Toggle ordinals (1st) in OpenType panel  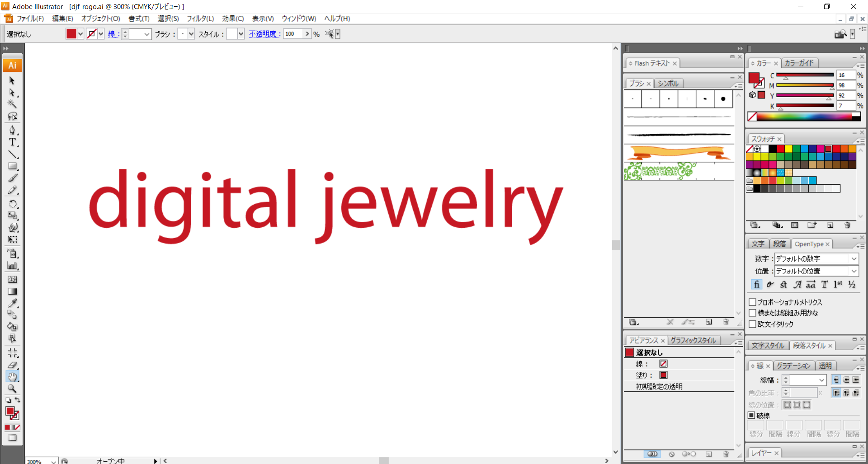click(x=838, y=284)
